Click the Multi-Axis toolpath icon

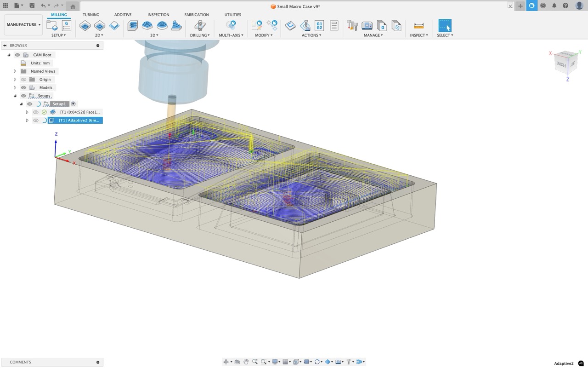[231, 26]
